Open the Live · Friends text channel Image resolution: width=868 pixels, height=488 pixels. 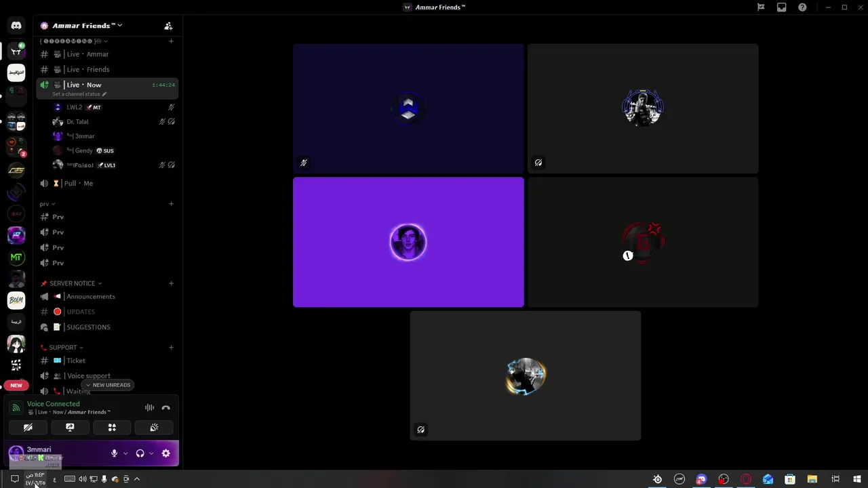[107, 69]
